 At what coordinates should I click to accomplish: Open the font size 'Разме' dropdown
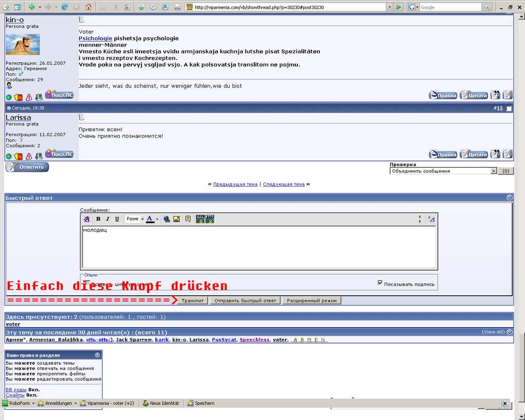pyautogui.click(x=135, y=219)
